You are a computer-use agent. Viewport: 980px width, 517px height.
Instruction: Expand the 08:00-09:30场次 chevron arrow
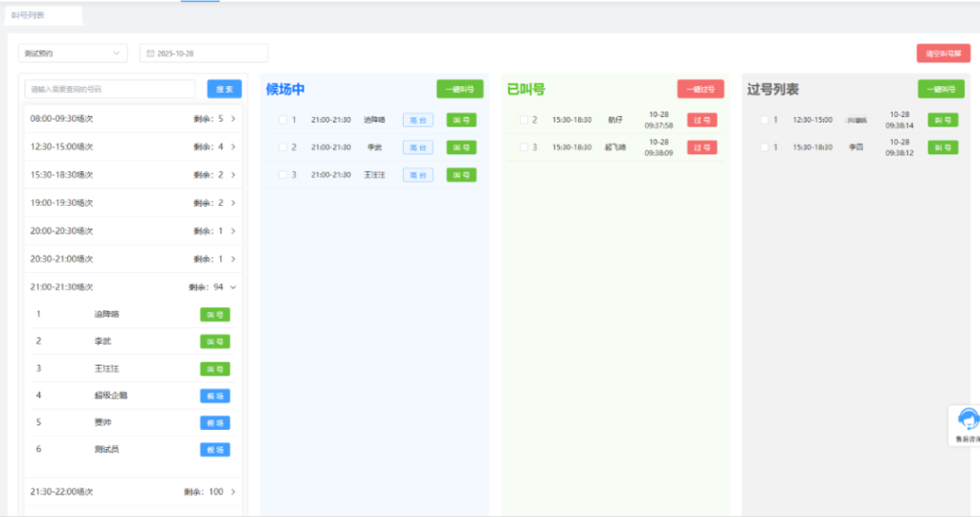(x=233, y=120)
